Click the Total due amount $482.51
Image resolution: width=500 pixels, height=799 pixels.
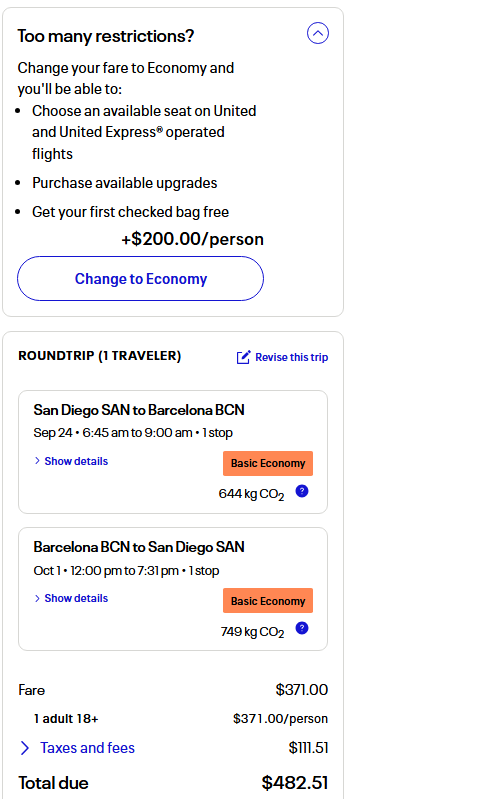(x=295, y=783)
